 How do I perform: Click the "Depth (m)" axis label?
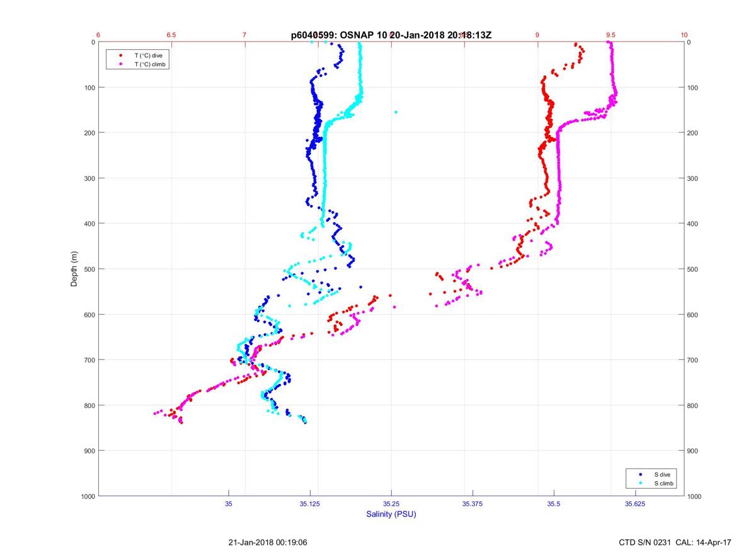click(74, 269)
